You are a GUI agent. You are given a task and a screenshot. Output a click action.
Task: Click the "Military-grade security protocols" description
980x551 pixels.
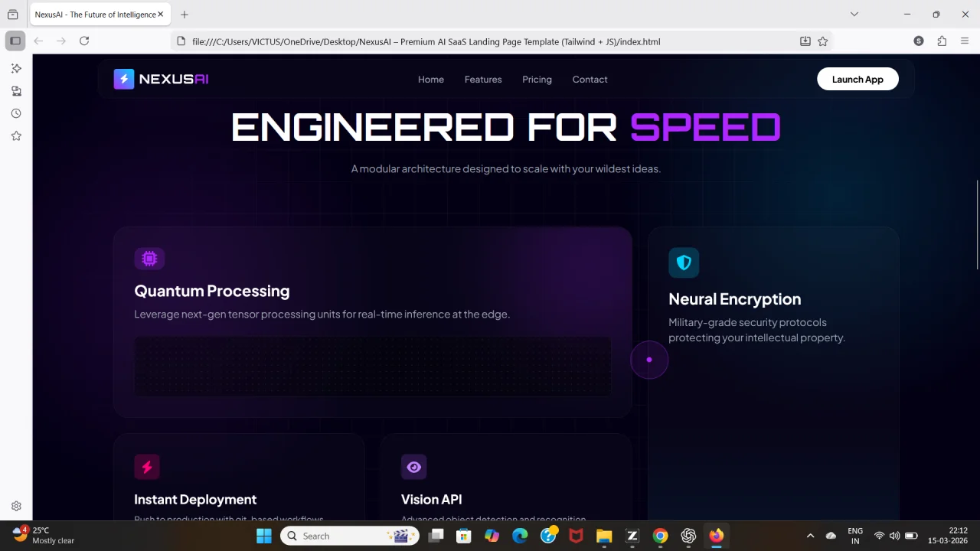click(x=756, y=330)
